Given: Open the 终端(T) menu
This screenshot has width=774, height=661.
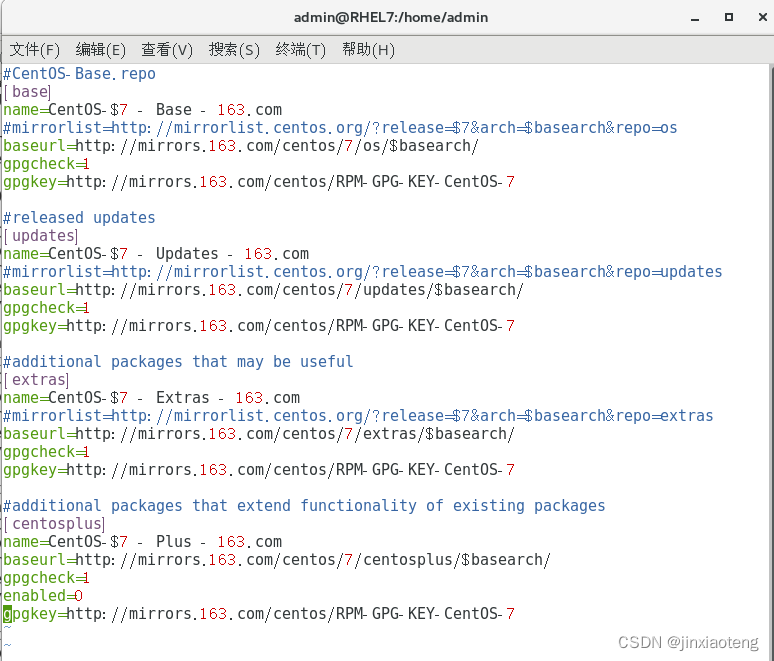Looking at the screenshot, I should click(301, 50).
